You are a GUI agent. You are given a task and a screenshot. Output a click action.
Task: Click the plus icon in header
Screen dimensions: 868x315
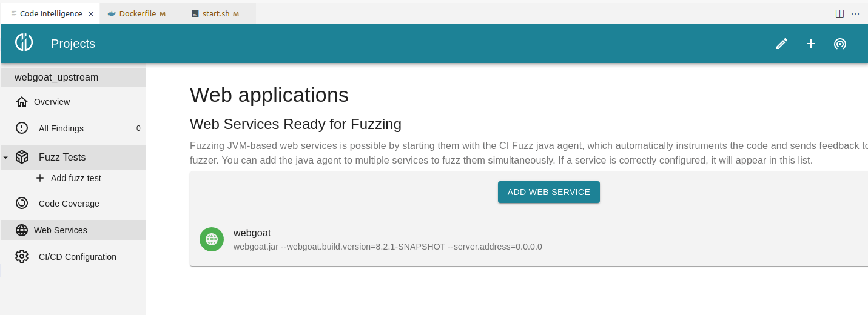[x=811, y=44]
